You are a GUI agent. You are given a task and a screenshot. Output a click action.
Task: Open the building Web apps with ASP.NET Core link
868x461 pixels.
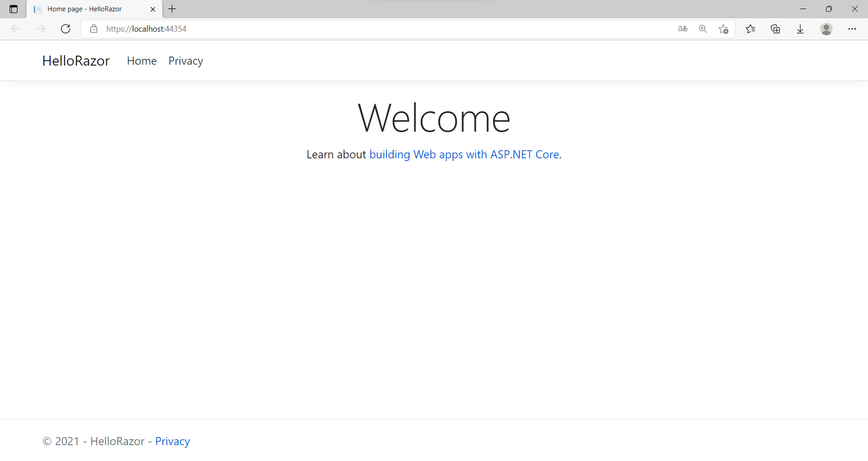point(464,154)
